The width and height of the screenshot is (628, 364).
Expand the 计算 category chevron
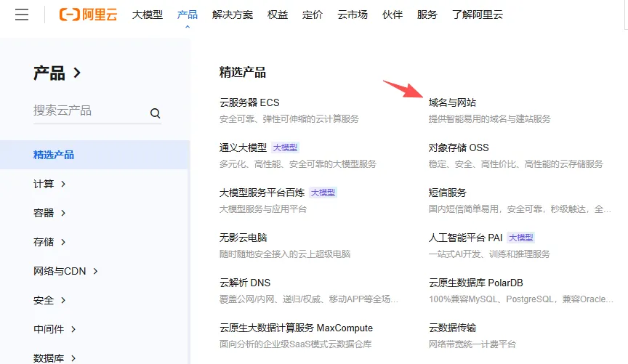point(63,184)
